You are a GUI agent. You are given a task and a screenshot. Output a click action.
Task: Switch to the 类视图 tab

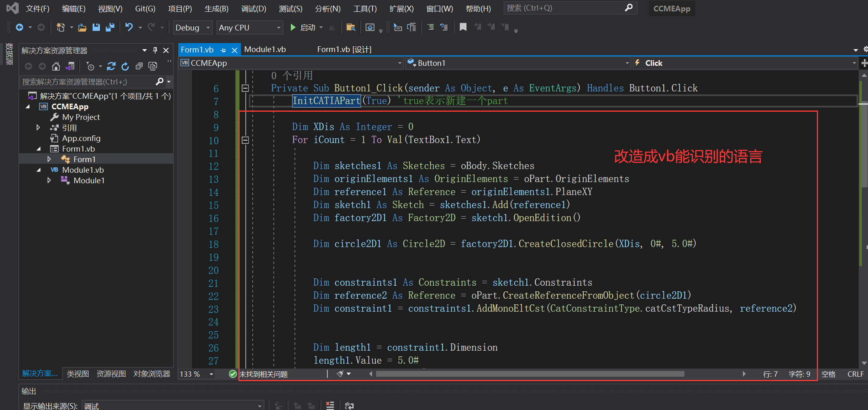tap(78, 374)
